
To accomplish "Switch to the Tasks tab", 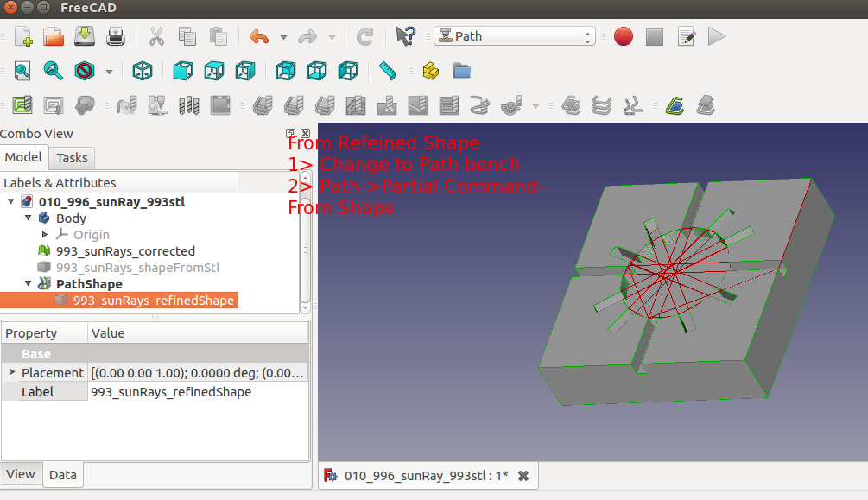I will (72, 157).
